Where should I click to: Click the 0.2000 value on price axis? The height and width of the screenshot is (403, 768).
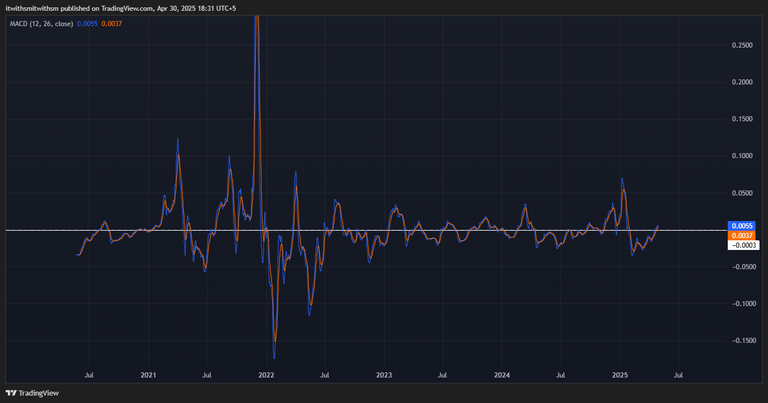point(742,82)
